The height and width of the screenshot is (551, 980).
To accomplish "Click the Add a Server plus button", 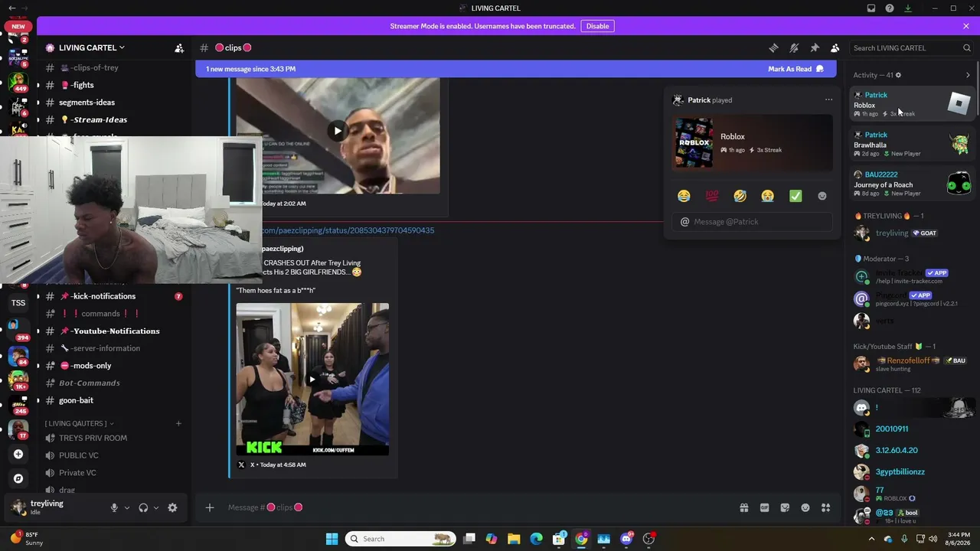I will coord(18,455).
